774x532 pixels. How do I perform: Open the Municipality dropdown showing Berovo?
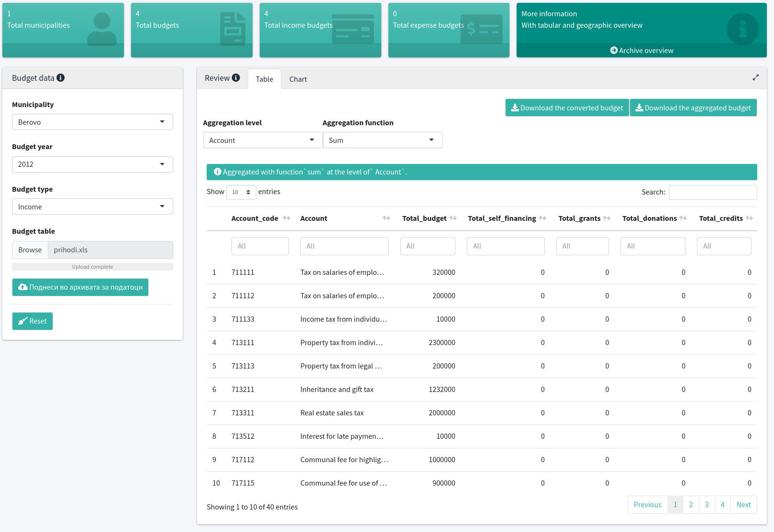coord(92,122)
